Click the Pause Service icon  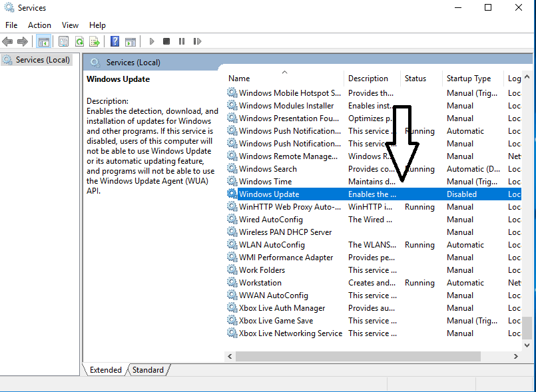coord(182,42)
